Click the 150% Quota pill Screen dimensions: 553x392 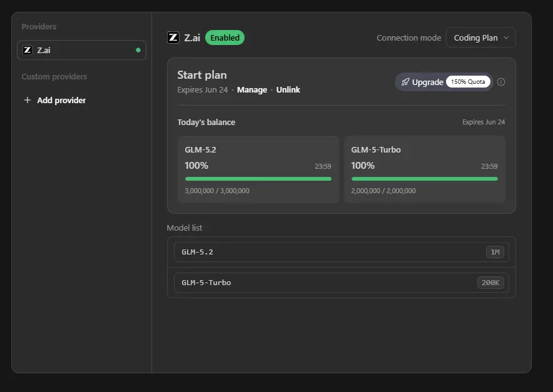click(468, 82)
